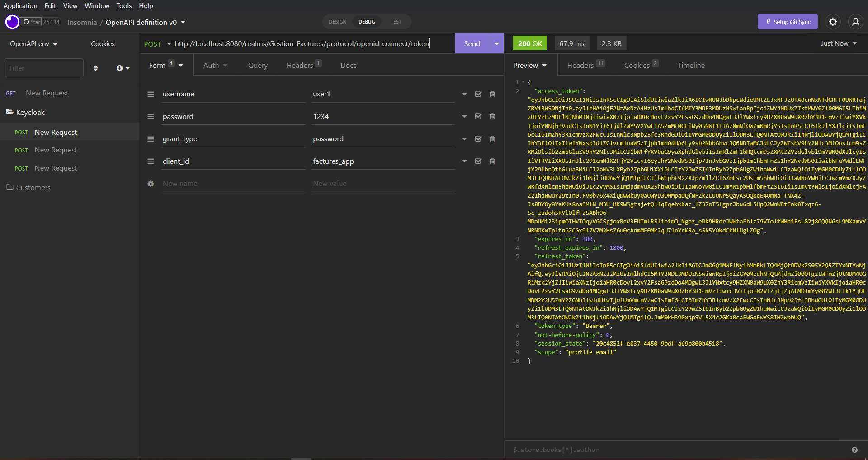Click the account profile icon

click(x=856, y=22)
